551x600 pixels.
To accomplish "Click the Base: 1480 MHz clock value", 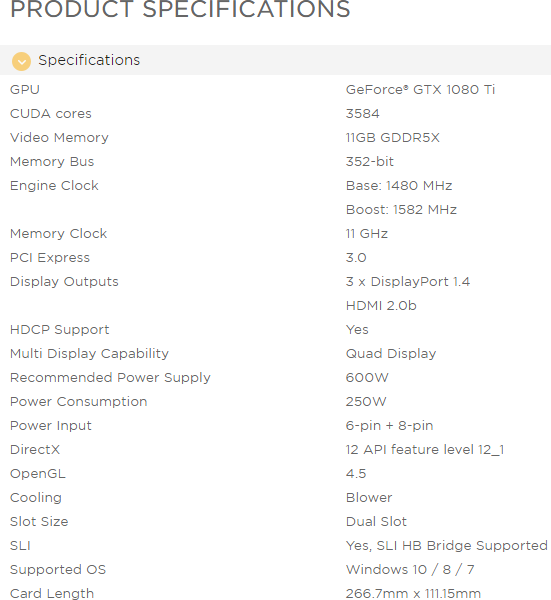I will (399, 186).
